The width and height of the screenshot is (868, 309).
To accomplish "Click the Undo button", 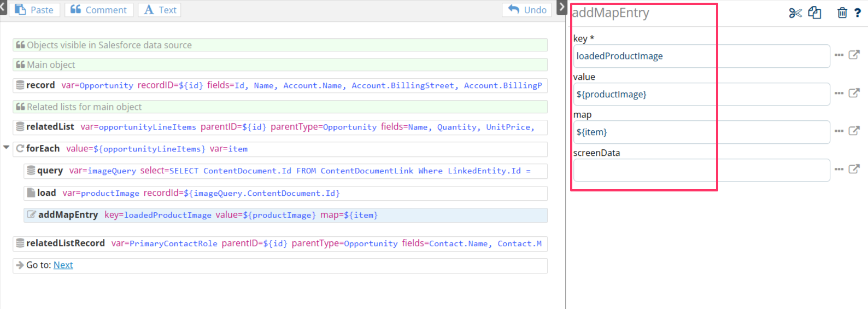I will 527,10.
